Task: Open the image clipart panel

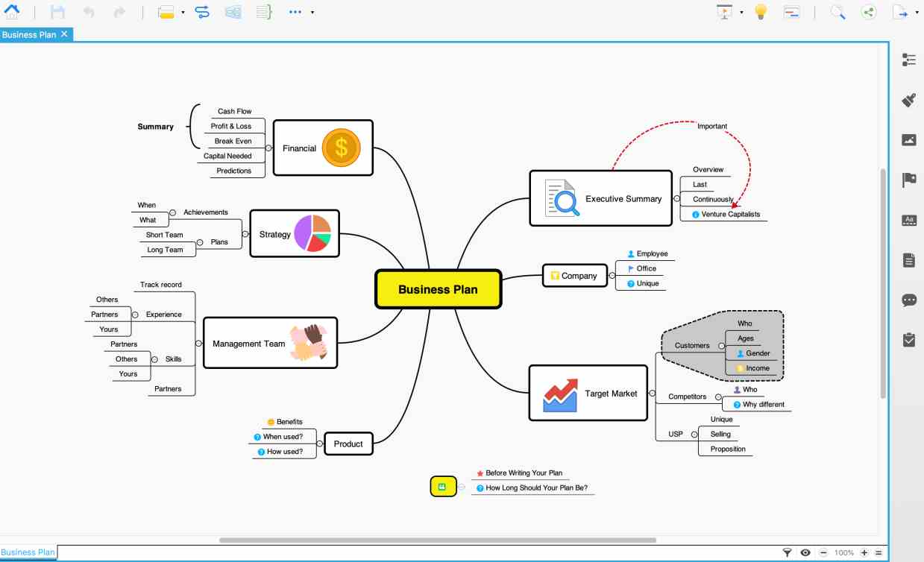Action: (x=908, y=139)
